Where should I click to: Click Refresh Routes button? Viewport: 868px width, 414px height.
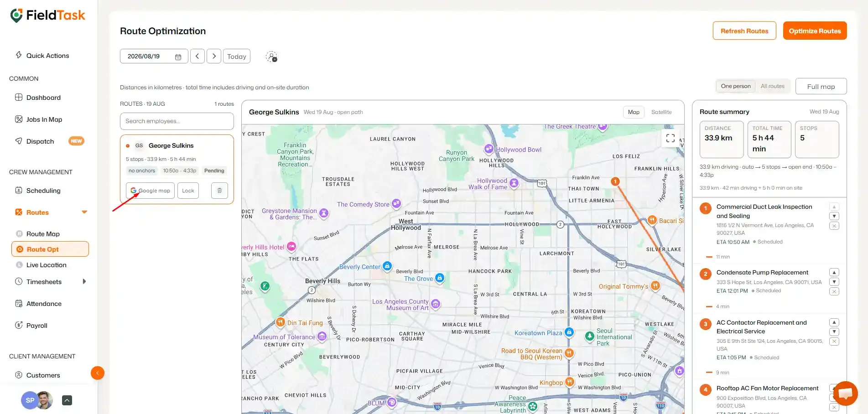click(744, 31)
